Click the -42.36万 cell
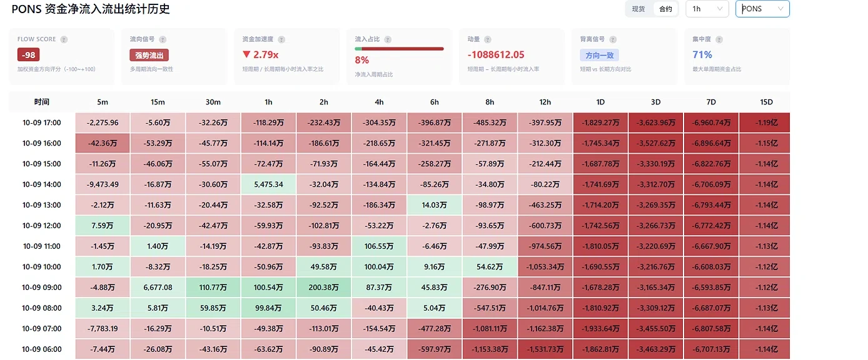 (103, 143)
